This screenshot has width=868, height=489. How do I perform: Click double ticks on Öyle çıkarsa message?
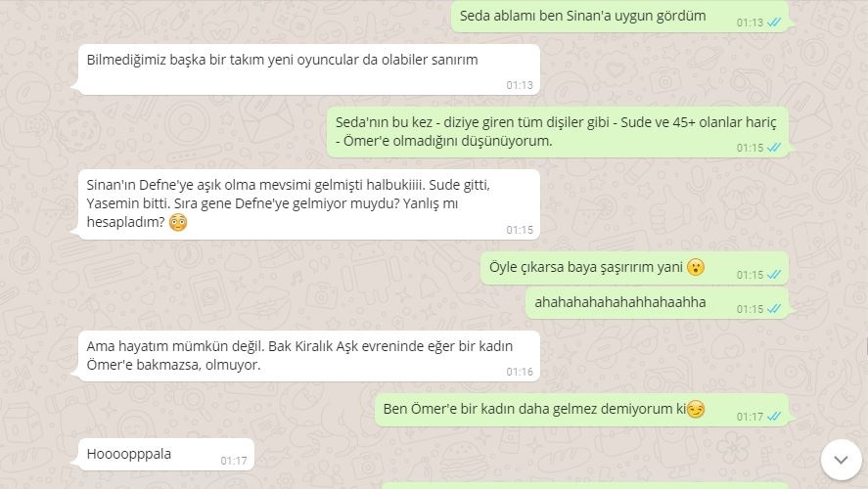[x=774, y=275]
